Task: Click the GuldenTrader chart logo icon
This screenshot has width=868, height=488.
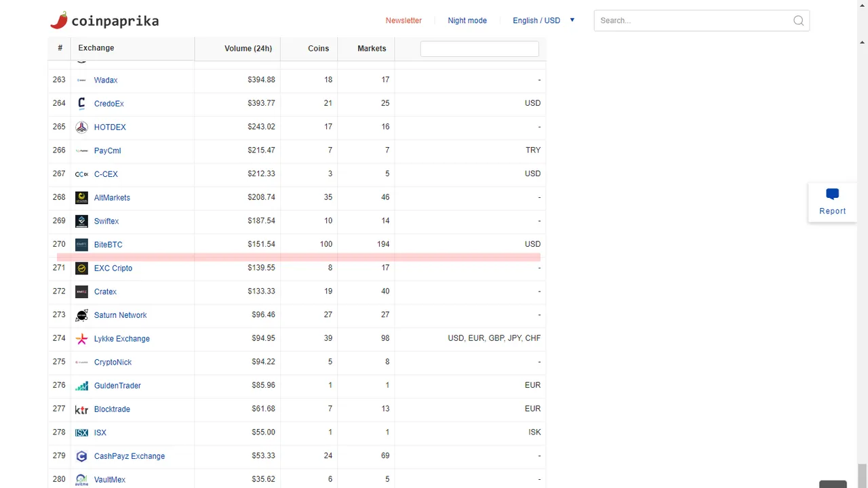Action: [81, 386]
